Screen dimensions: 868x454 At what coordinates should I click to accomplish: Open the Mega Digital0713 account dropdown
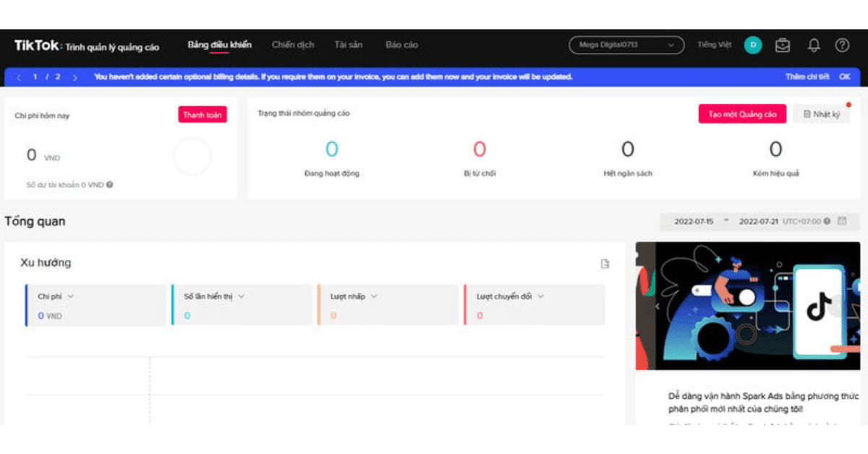[x=626, y=45]
